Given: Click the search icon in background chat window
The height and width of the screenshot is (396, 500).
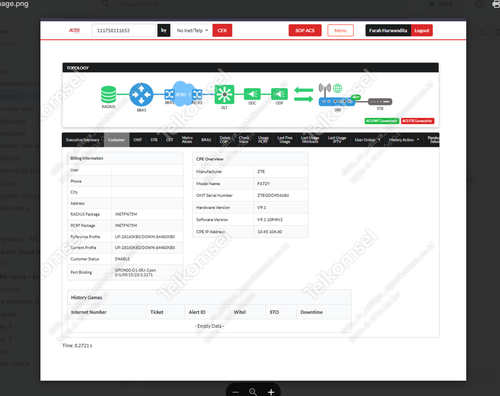Looking at the screenshot, I should (x=105, y=4).
